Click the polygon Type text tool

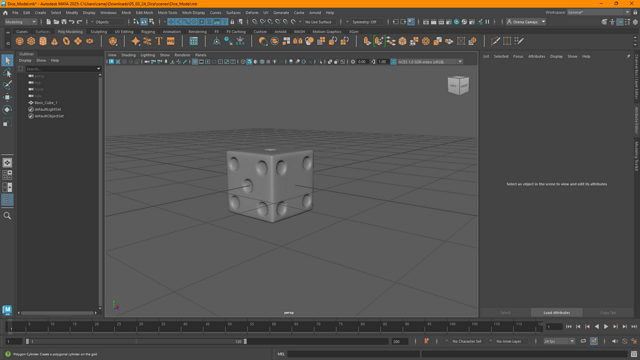coord(159,41)
